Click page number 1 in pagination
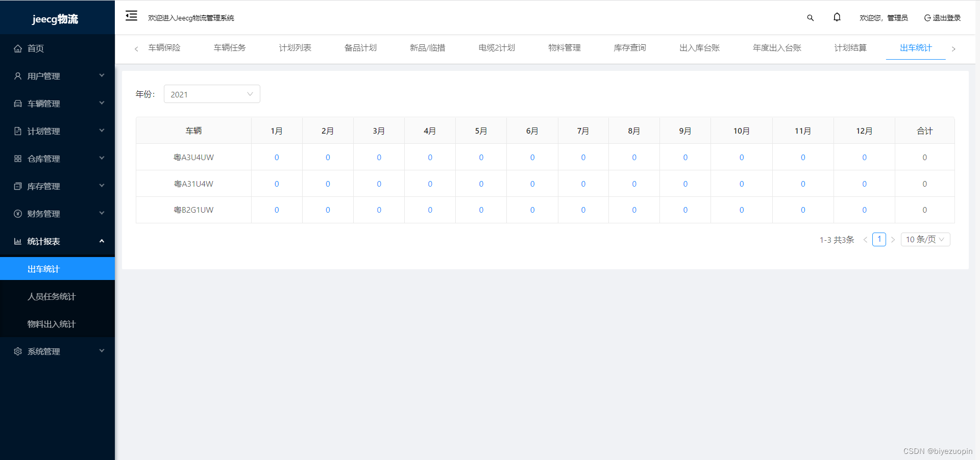 tap(879, 239)
